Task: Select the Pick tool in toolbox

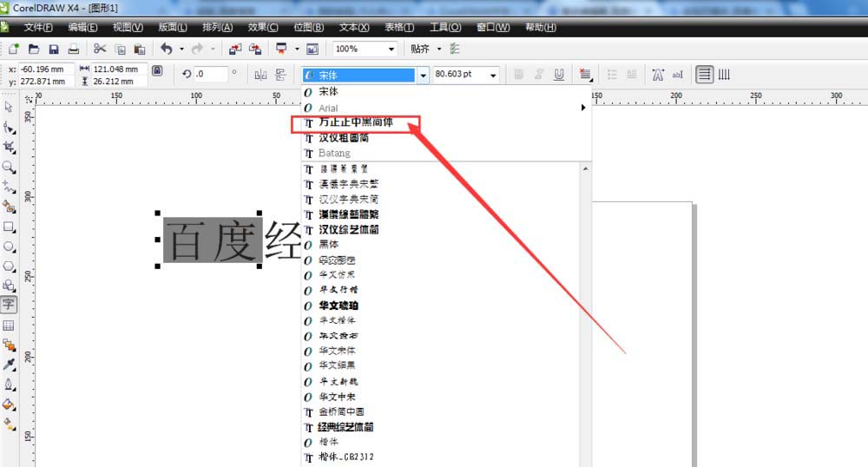Action: (x=9, y=107)
